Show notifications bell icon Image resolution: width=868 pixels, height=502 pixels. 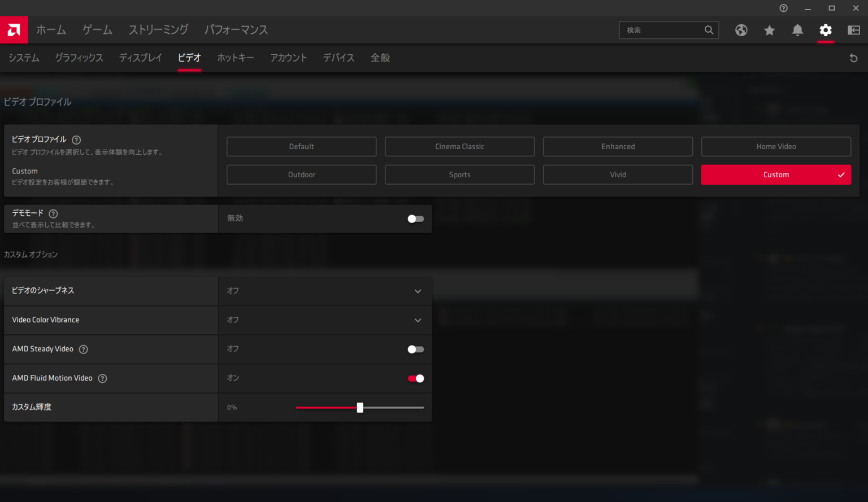[x=797, y=30]
